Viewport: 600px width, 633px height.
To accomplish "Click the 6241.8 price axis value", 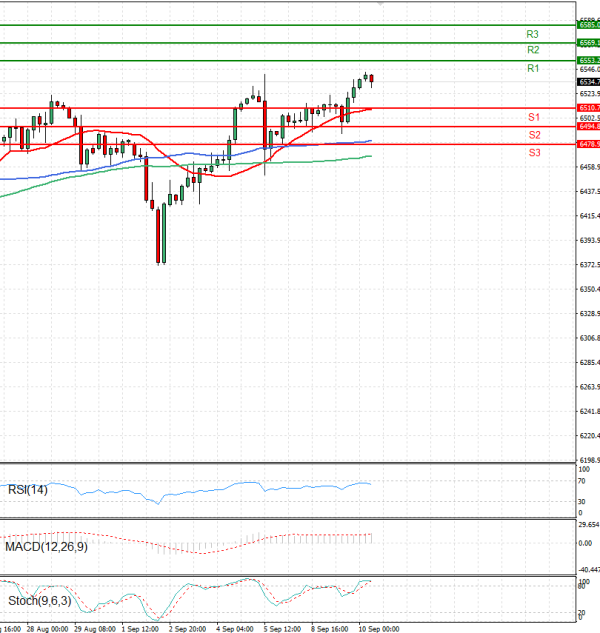I will click(x=590, y=411).
